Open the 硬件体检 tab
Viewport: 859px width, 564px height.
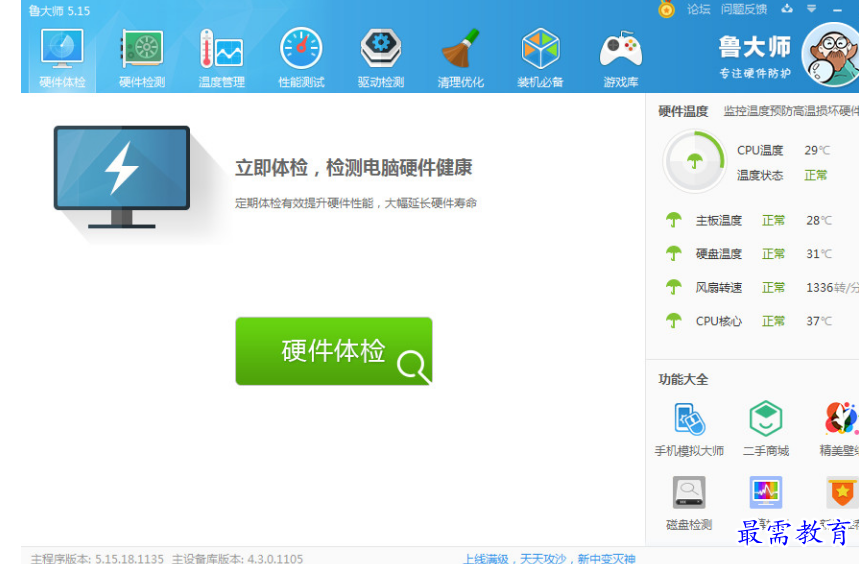point(62,59)
